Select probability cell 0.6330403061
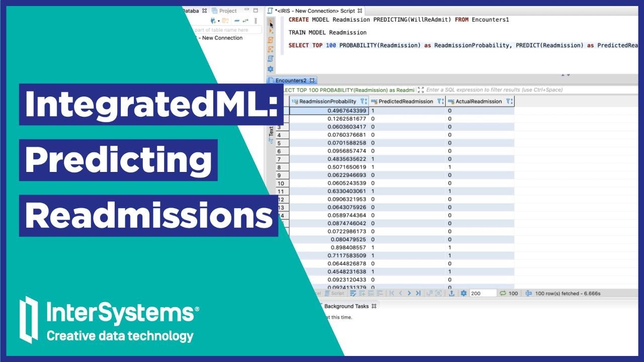Image resolution: width=644 pixels, height=362 pixels. click(329, 191)
